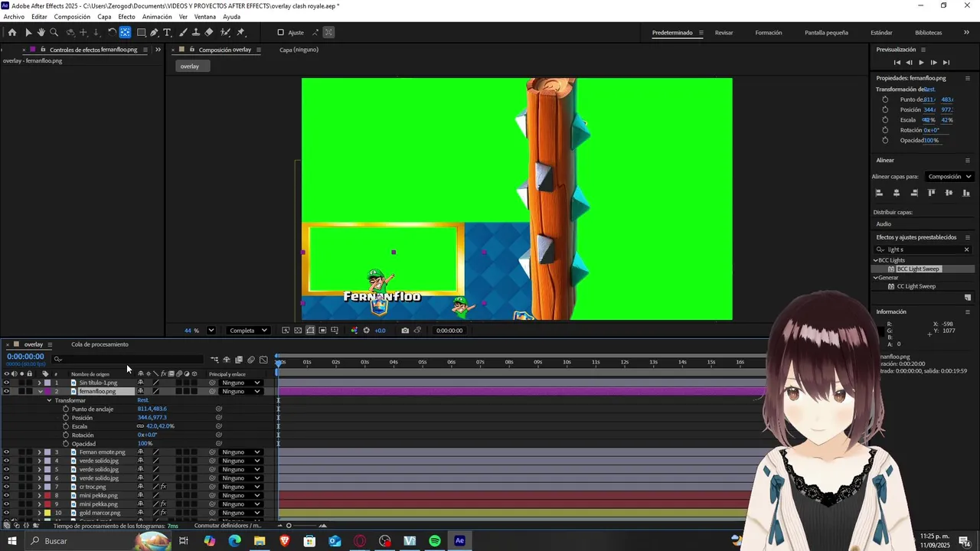Image resolution: width=980 pixels, height=551 pixels.
Task: Select the Puppet Pin tool
Action: tap(240, 32)
